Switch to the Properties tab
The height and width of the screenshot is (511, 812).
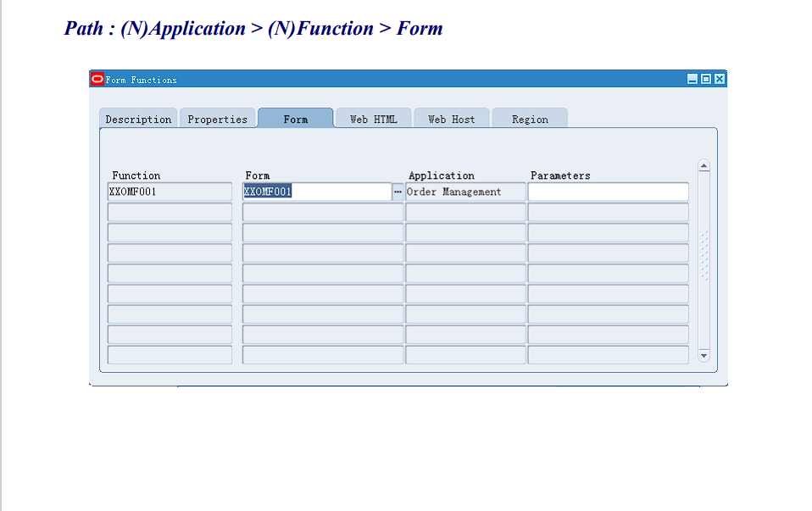(218, 119)
